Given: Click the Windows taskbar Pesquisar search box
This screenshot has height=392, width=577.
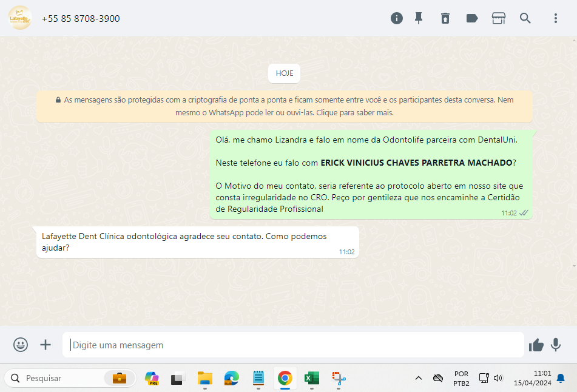Looking at the screenshot, I should coord(70,378).
